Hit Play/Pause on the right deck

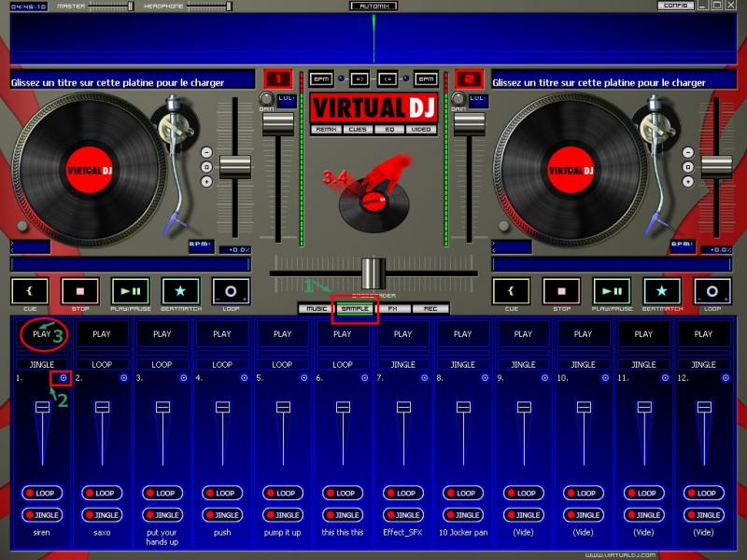click(613, 291)
